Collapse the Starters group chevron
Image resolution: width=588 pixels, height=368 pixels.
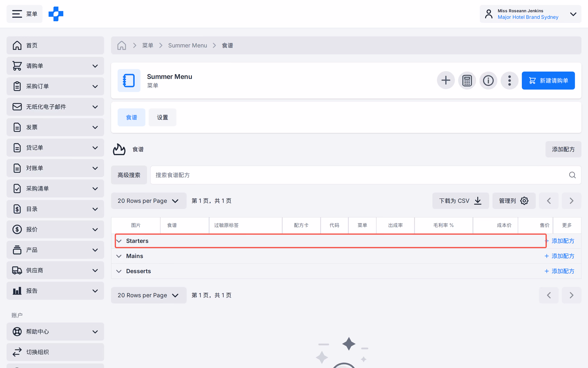pos(119,241)
